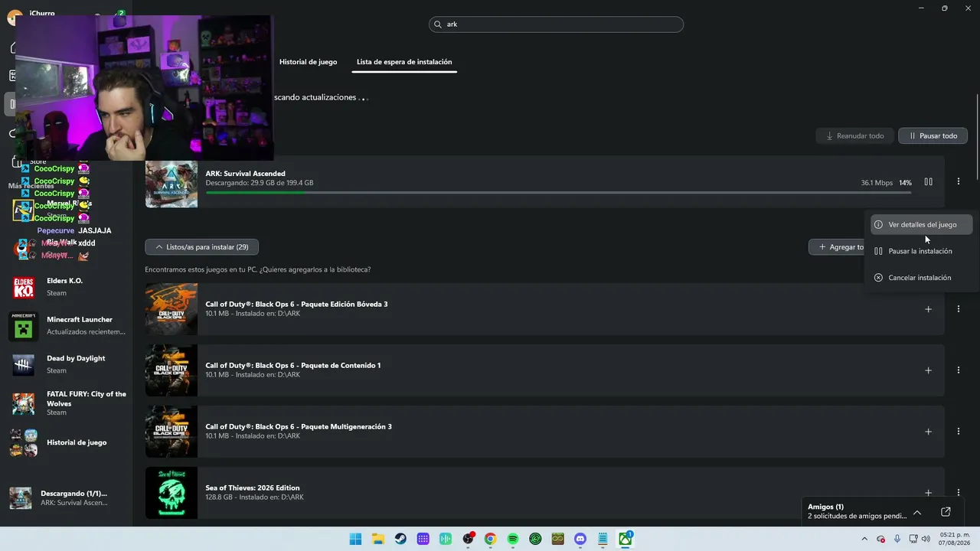The width and height of the screenshot is (980, 551).
Task: Open Discord from the taskbar
Action: coord(580,539)
